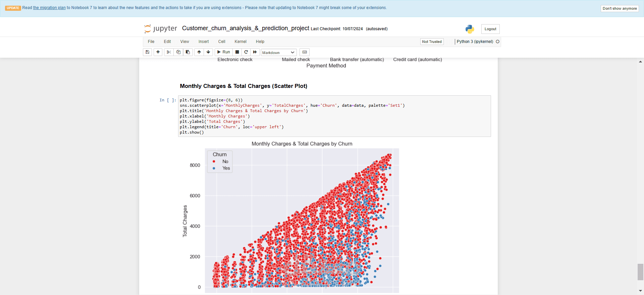Run the selected cell
Viewport: 644px width, 295px height.
(x=224, y=52)
